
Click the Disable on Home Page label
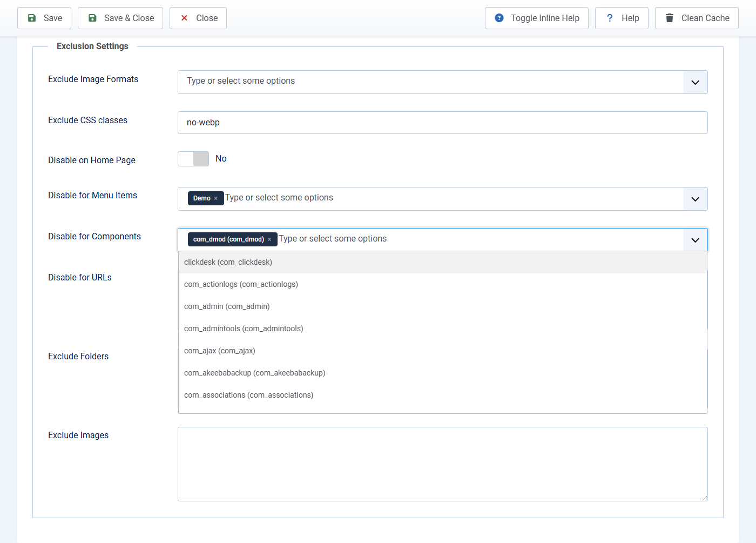pos(92,160)
